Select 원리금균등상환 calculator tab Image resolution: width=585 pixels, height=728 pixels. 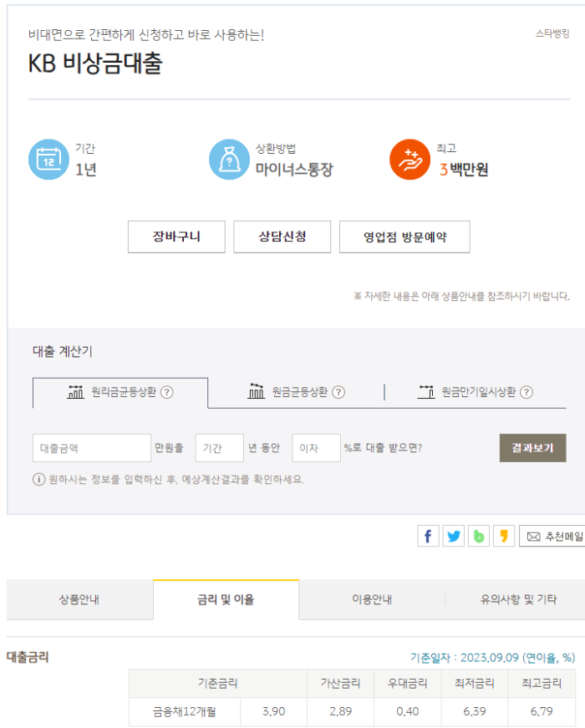(x=120, y=393)
